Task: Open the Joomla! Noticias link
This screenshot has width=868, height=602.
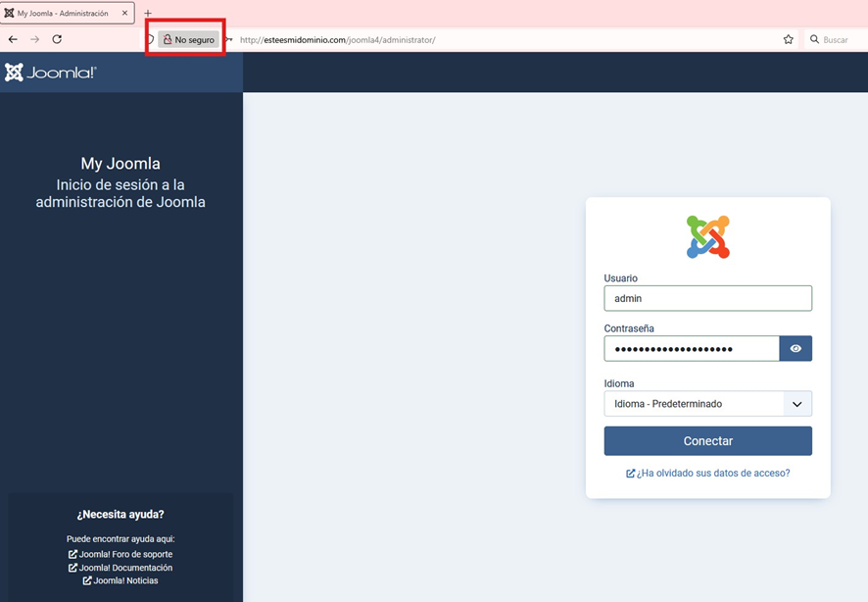Action: click(x=121, y=580)
